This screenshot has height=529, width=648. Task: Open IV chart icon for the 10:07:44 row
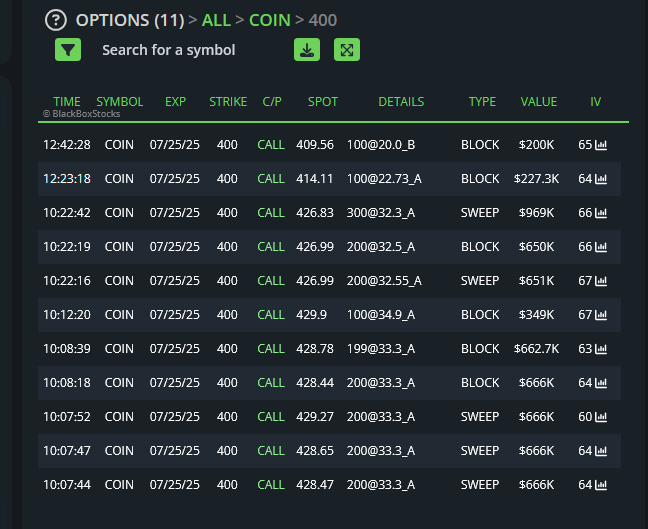coord(601,484)
